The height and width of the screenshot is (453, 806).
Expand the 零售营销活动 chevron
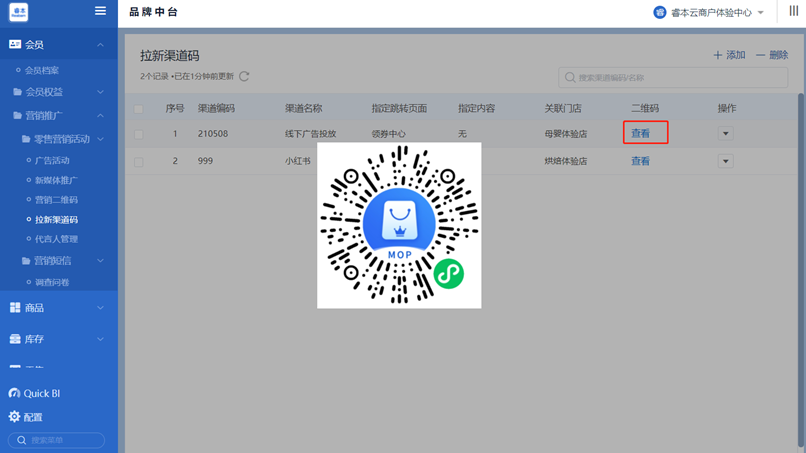coord(100,139)
